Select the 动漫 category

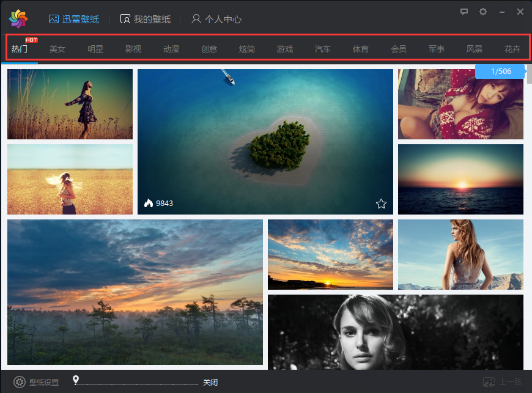click(x=171, y=49)
